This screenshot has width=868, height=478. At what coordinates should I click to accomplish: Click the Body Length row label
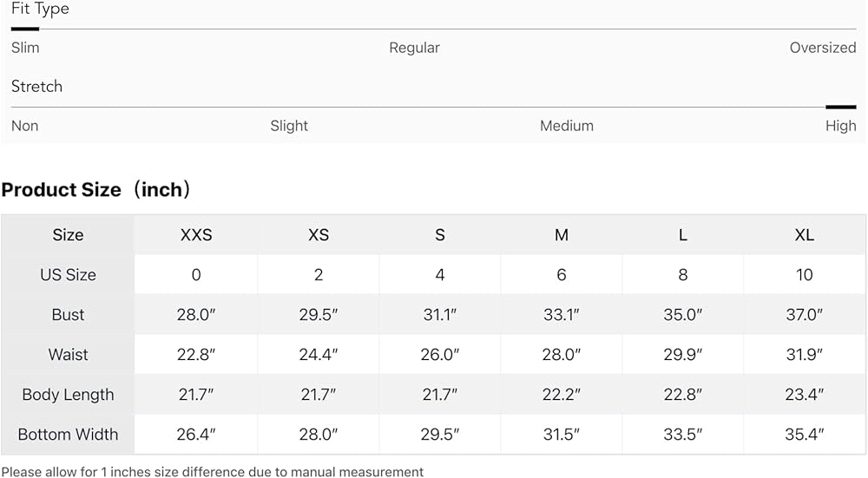(x=68, y=395)
